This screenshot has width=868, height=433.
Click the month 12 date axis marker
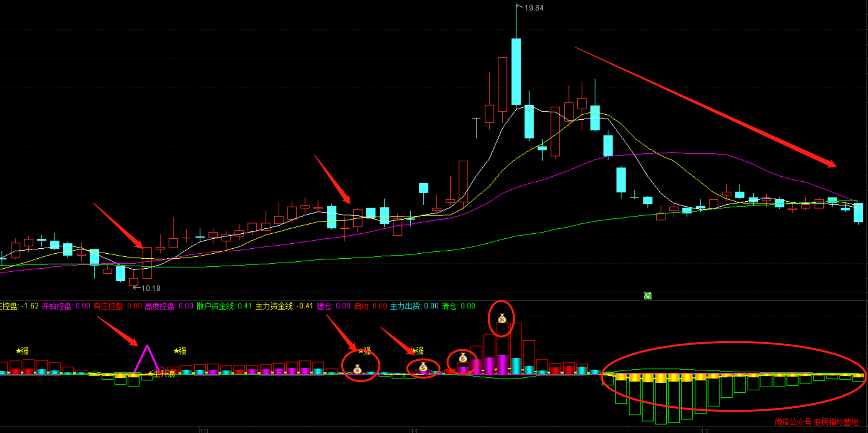[704, 431]
